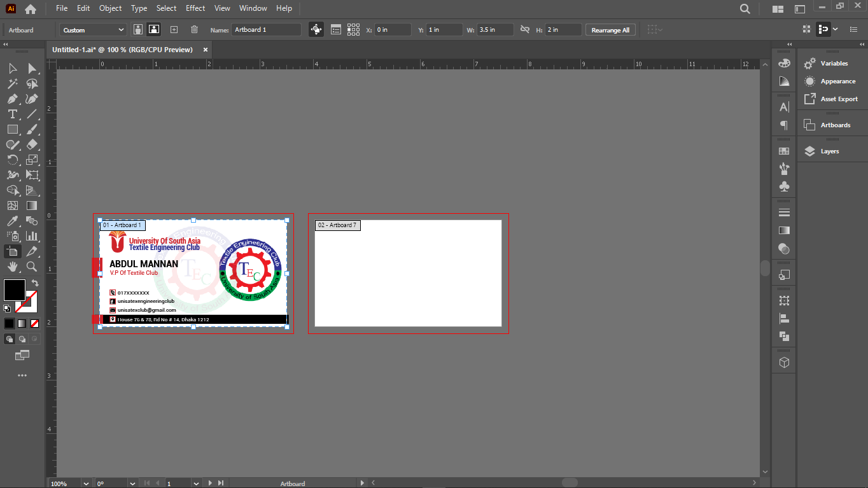The image size is (868, 488).
Task: Select the Line Segment tool
Action: [x=32, y=114]
